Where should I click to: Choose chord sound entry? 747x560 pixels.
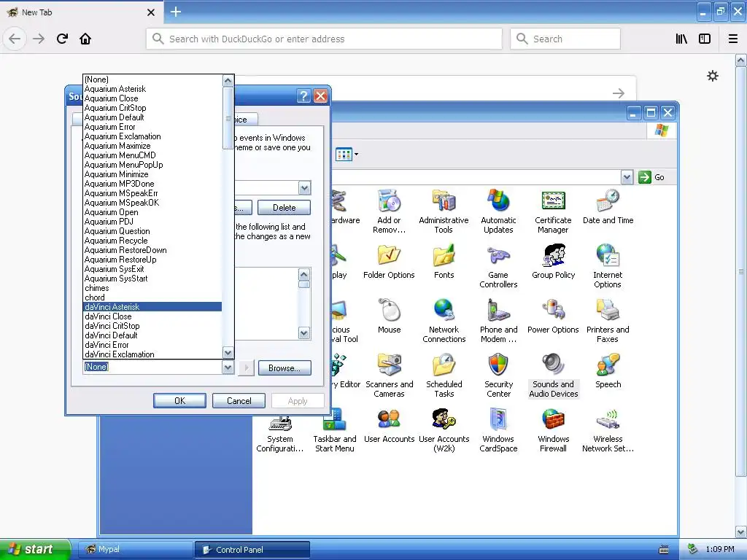152,297
